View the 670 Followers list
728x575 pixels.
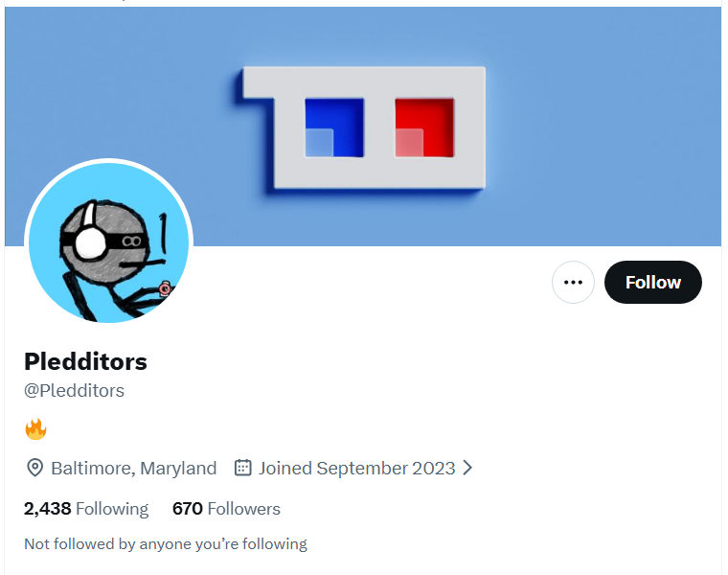tap(226, 509)
